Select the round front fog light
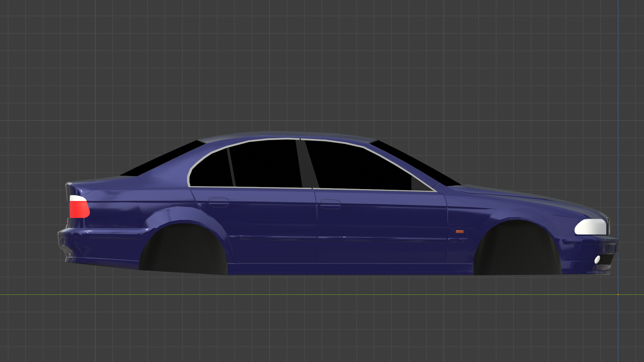Viewport: 644px width, 362px height. tap(597, 259)
